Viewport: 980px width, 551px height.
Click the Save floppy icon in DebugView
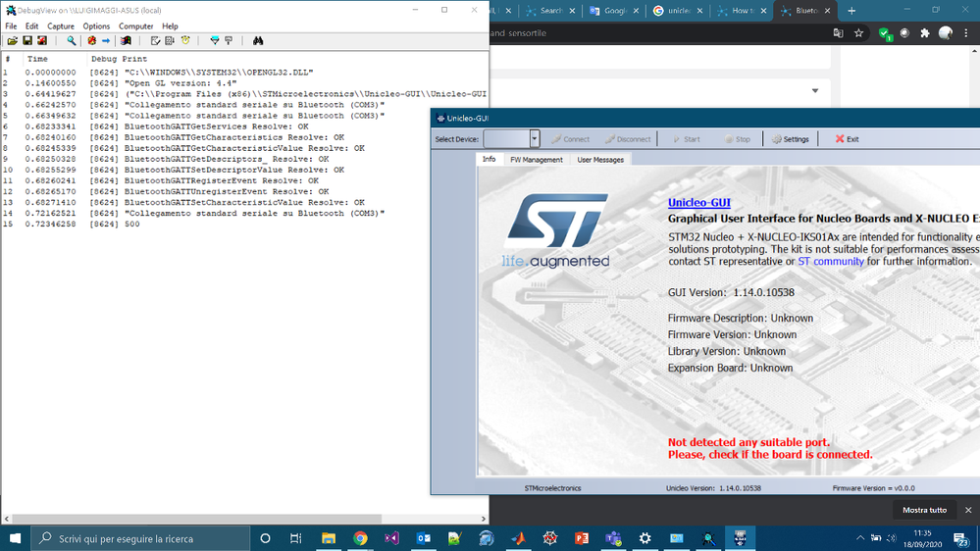[27, 40]
